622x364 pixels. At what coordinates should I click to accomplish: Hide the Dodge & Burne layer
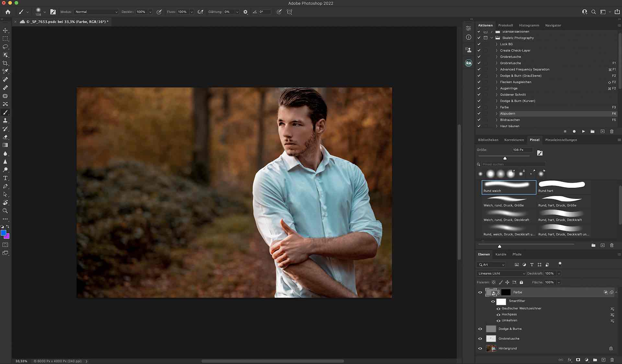coord(480,329)
